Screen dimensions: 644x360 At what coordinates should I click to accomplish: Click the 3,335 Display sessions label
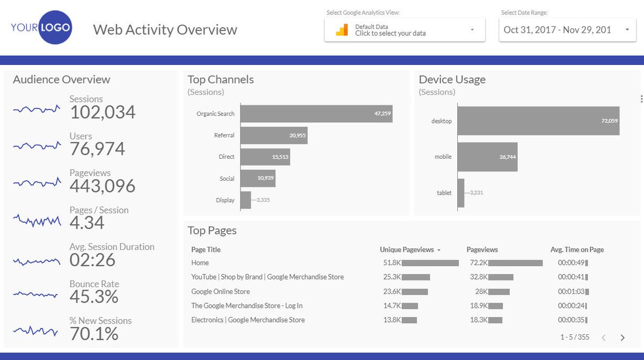pyautogui.click(x=263, y=200)
